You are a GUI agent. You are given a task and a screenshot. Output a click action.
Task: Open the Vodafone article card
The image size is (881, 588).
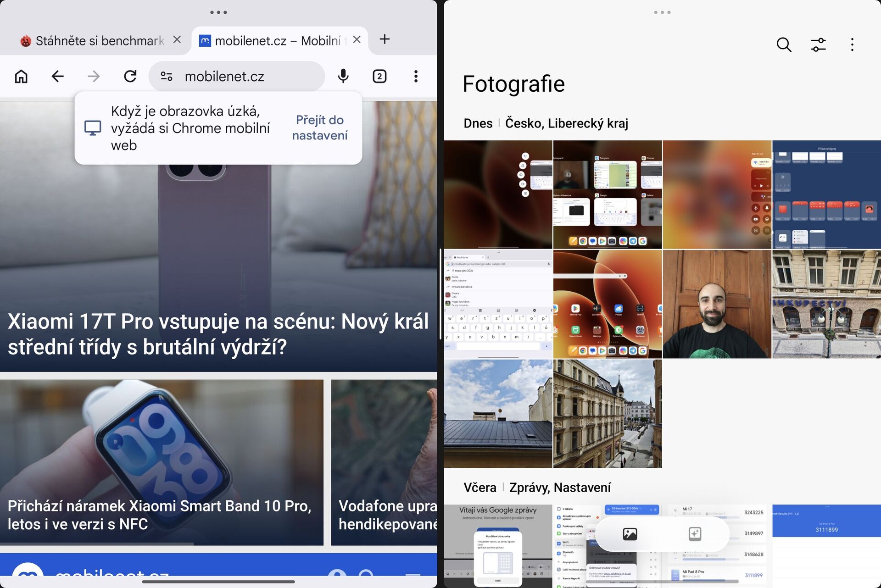pos(384,462)
